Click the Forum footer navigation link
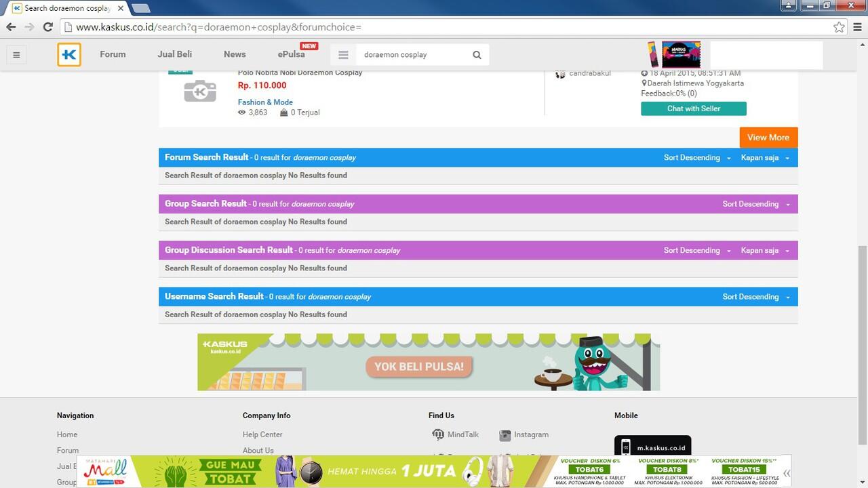The image size is (868, 488). click(68, 450)
